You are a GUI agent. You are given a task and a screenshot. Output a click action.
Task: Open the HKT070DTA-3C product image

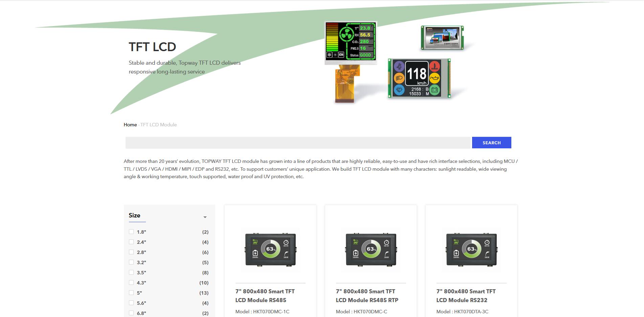click(471, 250)
